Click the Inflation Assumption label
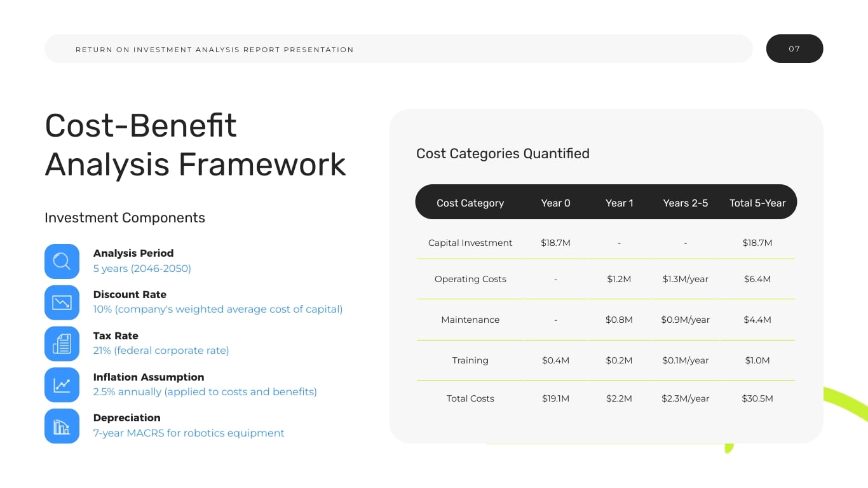868x488 pixels. [149, 377]
